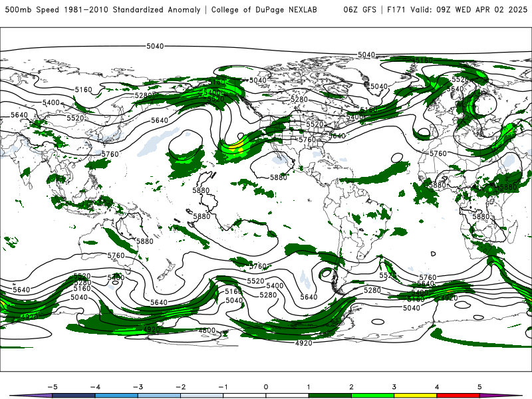Image resolution: width=532 pixels, height=399 pixels.
Task: Select the bright green swatch between 2 and 3
Action: click(x=373, y=396)
